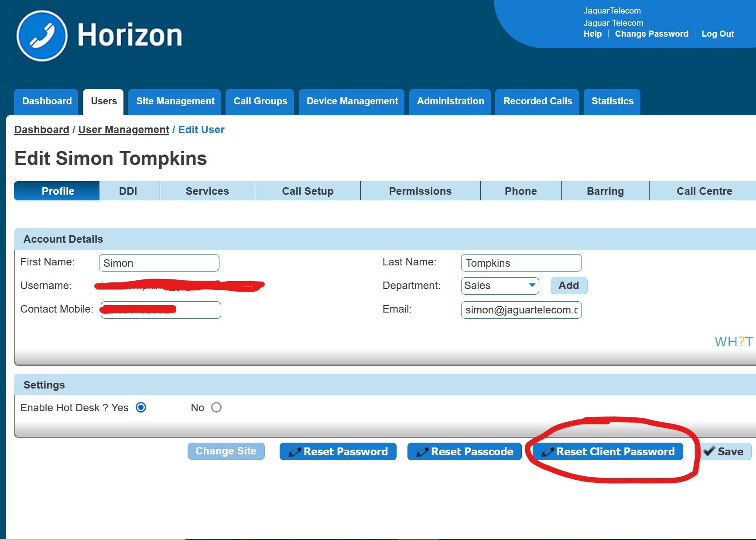
Task: Click Log Out in the top right
Action: tap(718, 34)
